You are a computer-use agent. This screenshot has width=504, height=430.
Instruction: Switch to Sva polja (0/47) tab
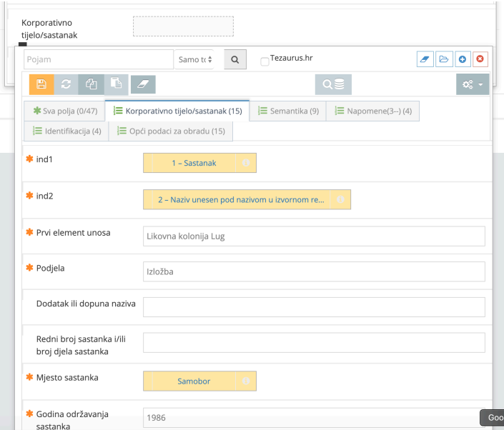coord(65,111)
